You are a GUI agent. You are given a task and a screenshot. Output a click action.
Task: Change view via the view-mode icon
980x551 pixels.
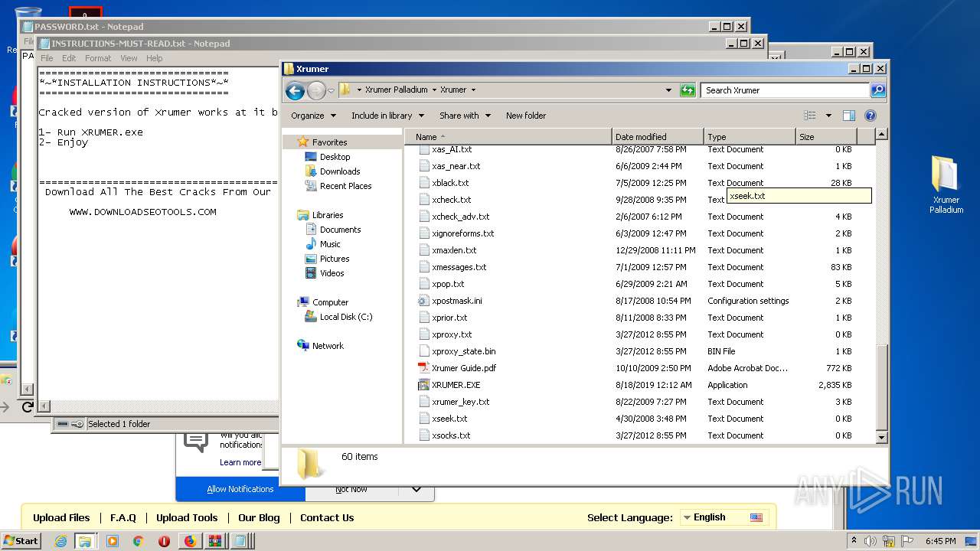[810, 116]
